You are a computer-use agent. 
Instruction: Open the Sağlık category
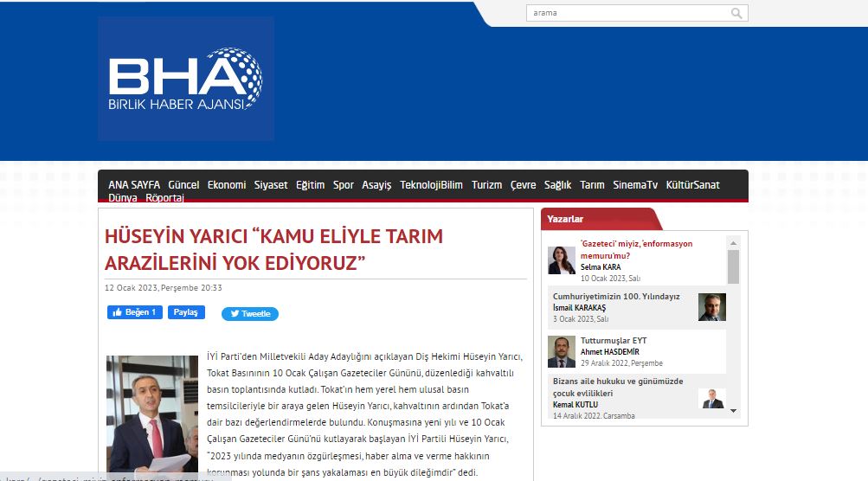[x=557, y=185]
